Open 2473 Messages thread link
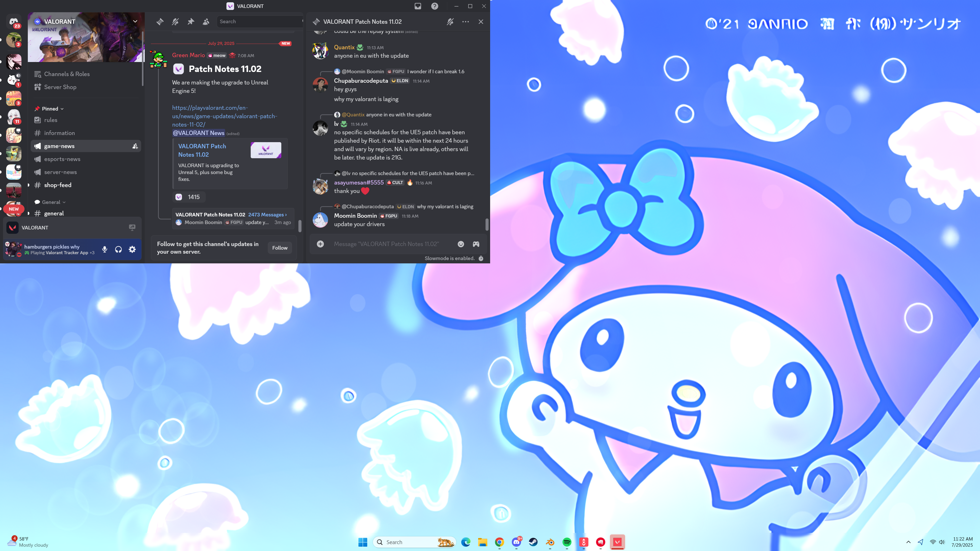This screenshot has height=551, width=980. 268,214
